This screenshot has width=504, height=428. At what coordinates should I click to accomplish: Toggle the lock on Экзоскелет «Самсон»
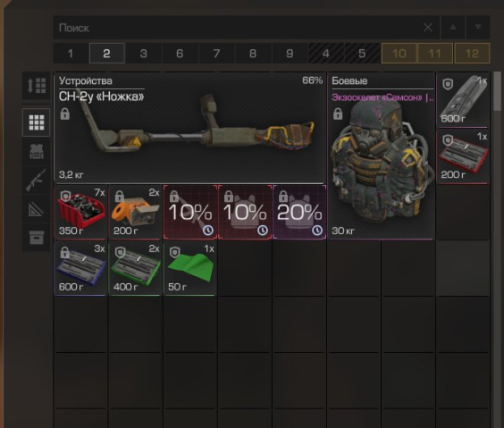pyautogui.click(x=338, y=113)
